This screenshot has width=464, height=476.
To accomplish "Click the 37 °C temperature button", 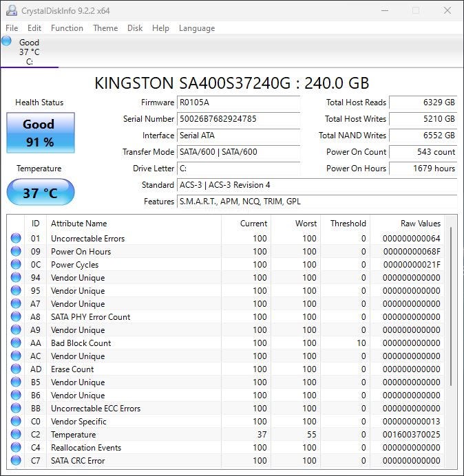I will [41, 192].
